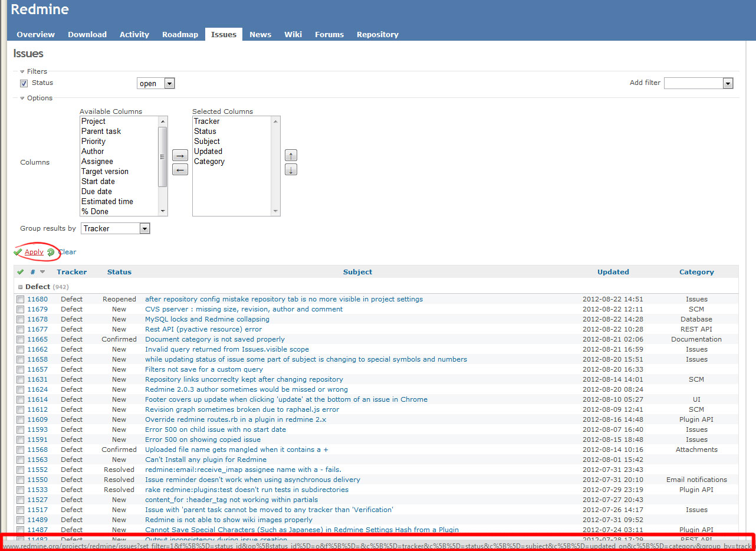Screen dimensions: 756x551
Task: Open the status 'open' operator dropdown
Action: tap(156, 83)
